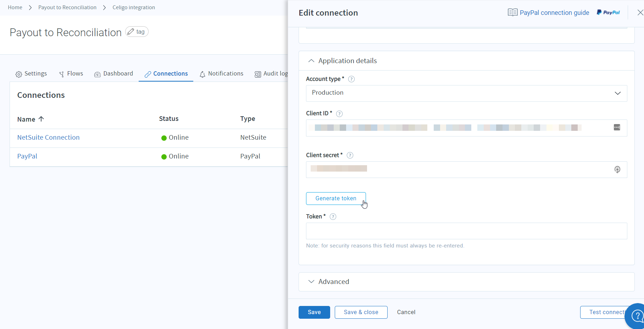Click the password manager icon in the Client ID field
This screenshot has height=329, width=644.
[617, 128]
